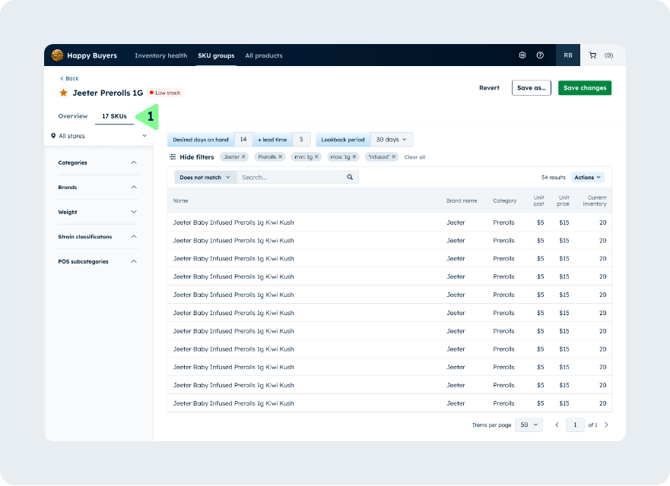Image resolution: width=670 pixels, height=486 pixels.
Task: Toggle the favorite star beside Jeeter Prerolls 1G
Action: pyautogui.click(x=63, y=93)
